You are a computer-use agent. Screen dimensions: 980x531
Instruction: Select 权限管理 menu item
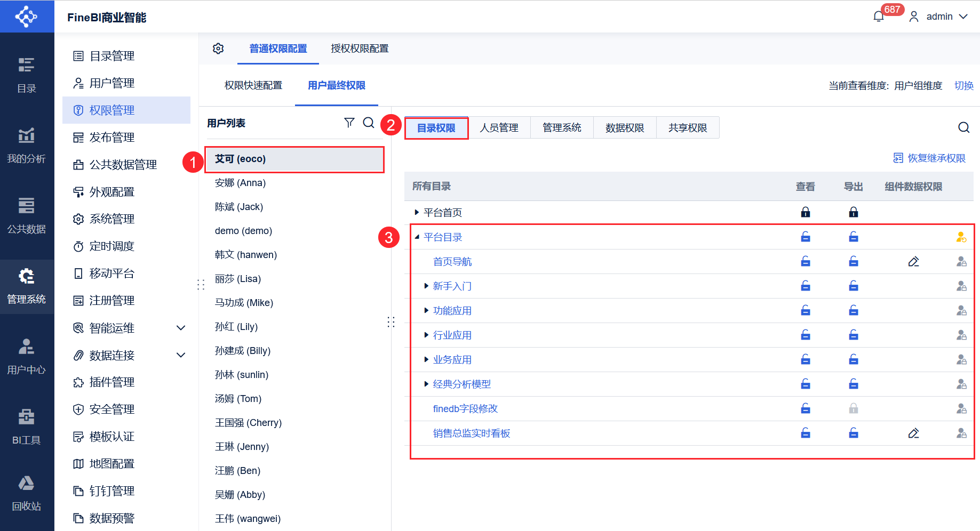[126, 110]
